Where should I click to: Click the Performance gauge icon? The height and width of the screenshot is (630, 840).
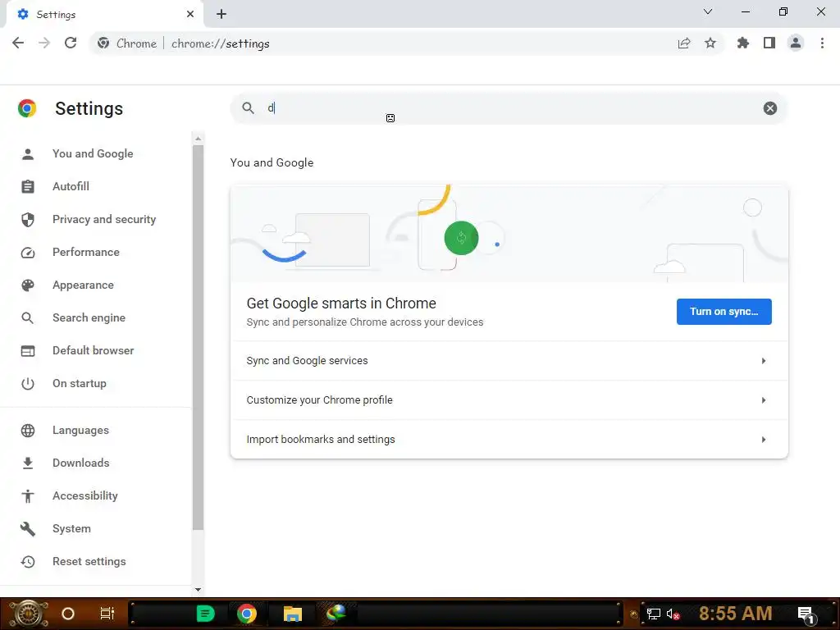(28, 253)
